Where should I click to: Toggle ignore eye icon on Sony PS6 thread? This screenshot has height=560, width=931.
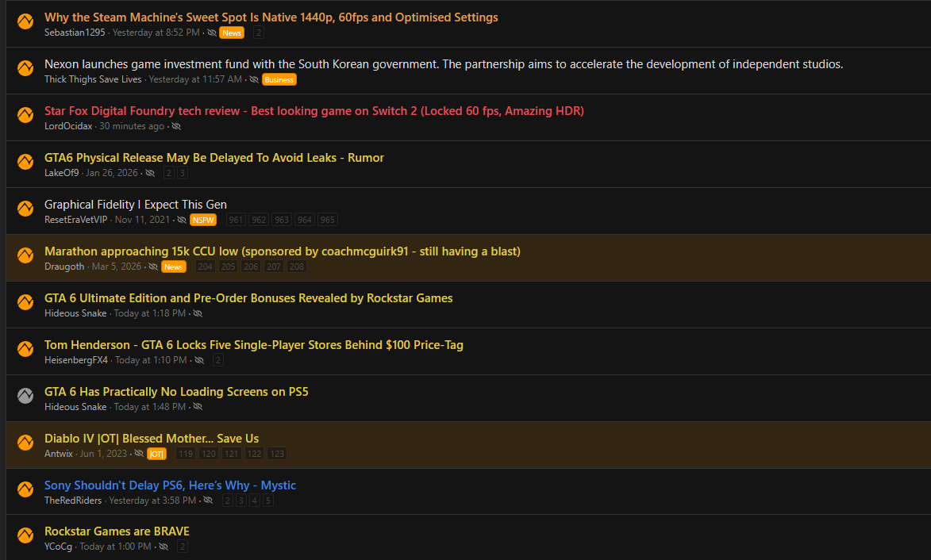point(208,501)
